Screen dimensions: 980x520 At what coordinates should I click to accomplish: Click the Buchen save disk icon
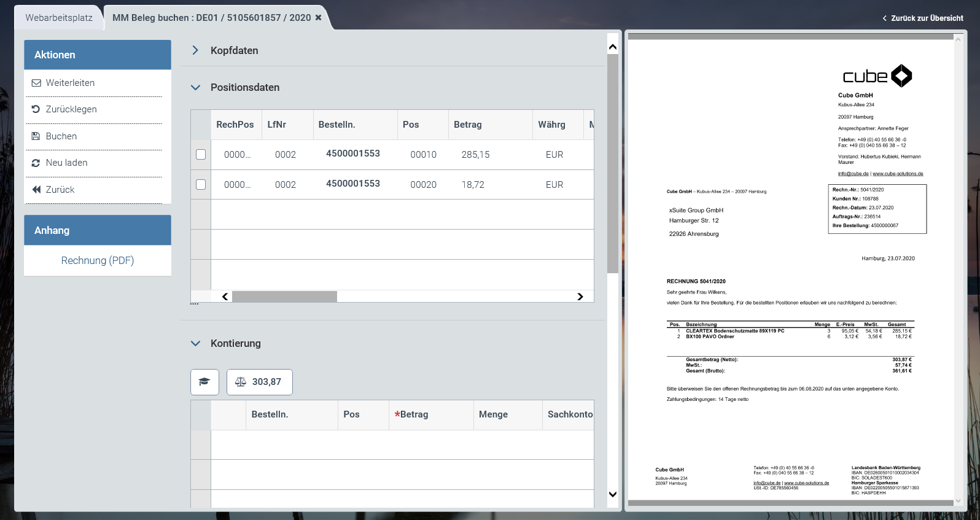point(36,136)
